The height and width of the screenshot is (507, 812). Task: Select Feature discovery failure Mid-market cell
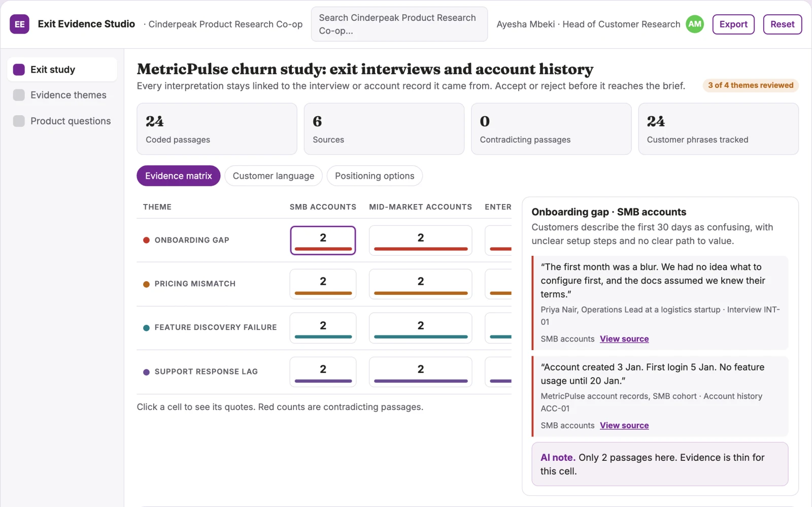[x=420, y=328]
